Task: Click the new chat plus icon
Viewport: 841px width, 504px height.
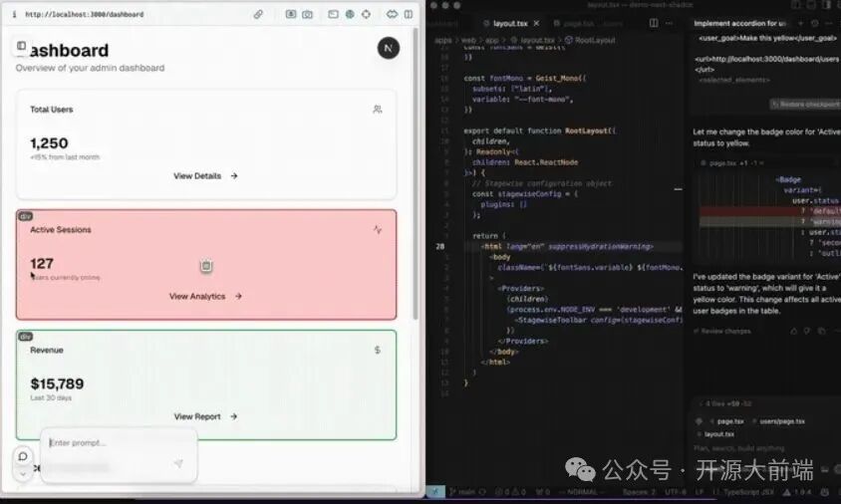Action: (800, 23)
